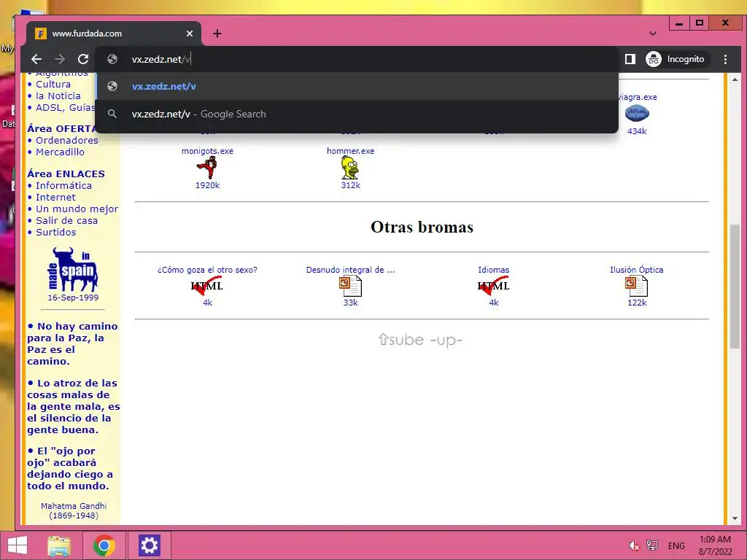
Task: Click the ENG language indicator
Action: (x=676, y=545)
